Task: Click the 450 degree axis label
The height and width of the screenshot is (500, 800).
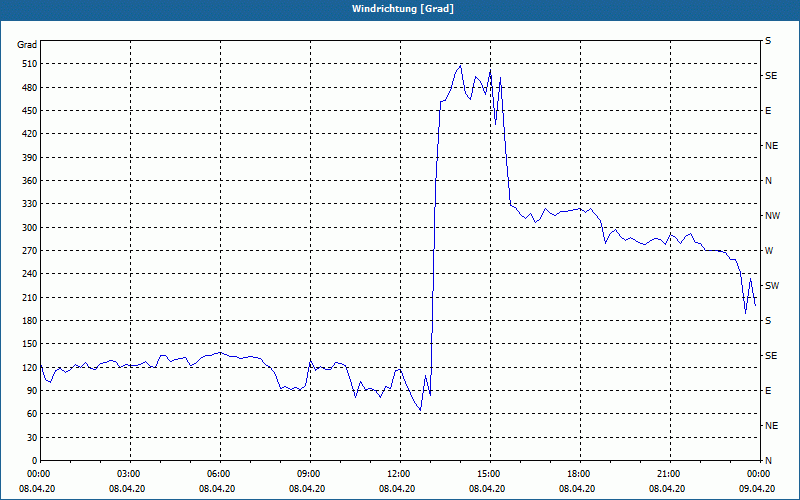Action: pos(31,111)
